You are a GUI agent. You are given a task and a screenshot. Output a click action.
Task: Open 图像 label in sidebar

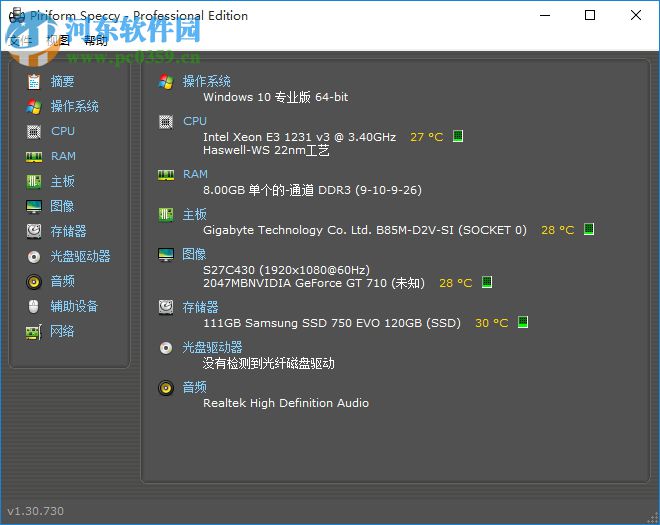[x=62, y=206]
